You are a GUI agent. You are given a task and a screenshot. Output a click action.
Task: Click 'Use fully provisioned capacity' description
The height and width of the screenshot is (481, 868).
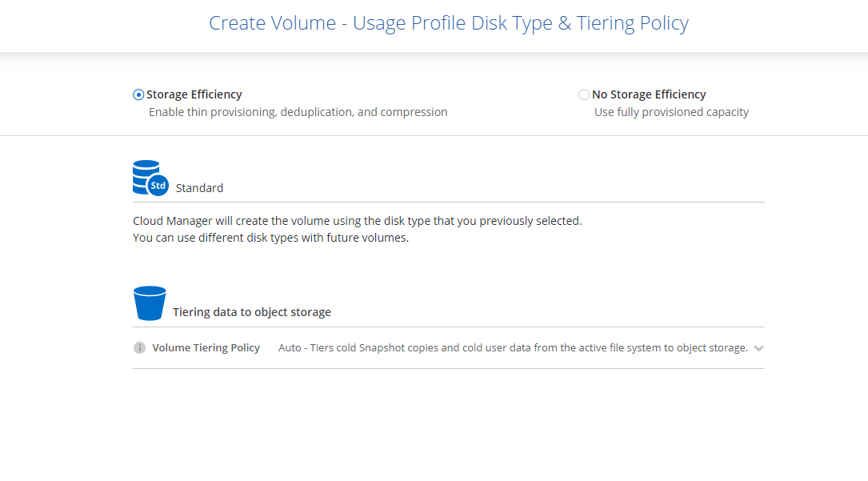pos(671,112)
